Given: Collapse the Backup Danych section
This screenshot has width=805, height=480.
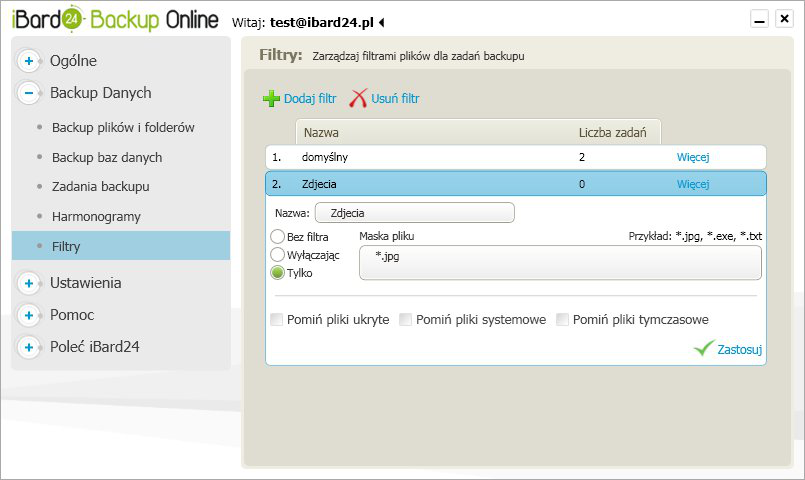Looking at the screenshot, I should pos(29,93).
